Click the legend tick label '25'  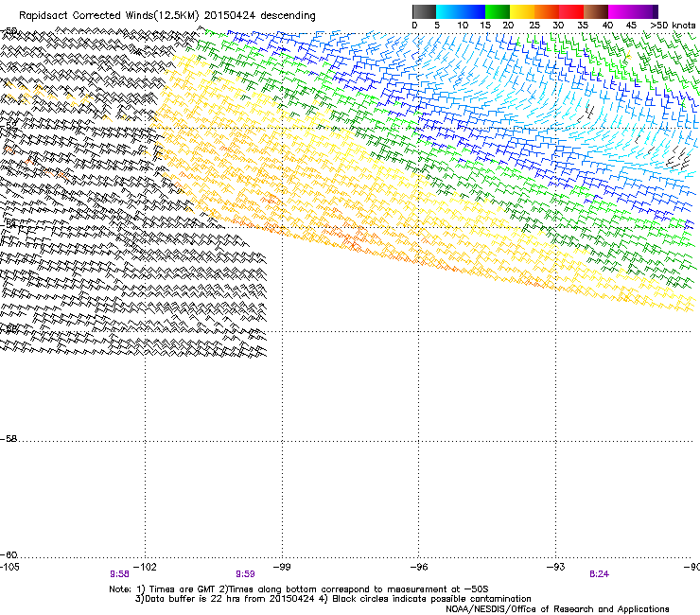[x=534, y=26]
